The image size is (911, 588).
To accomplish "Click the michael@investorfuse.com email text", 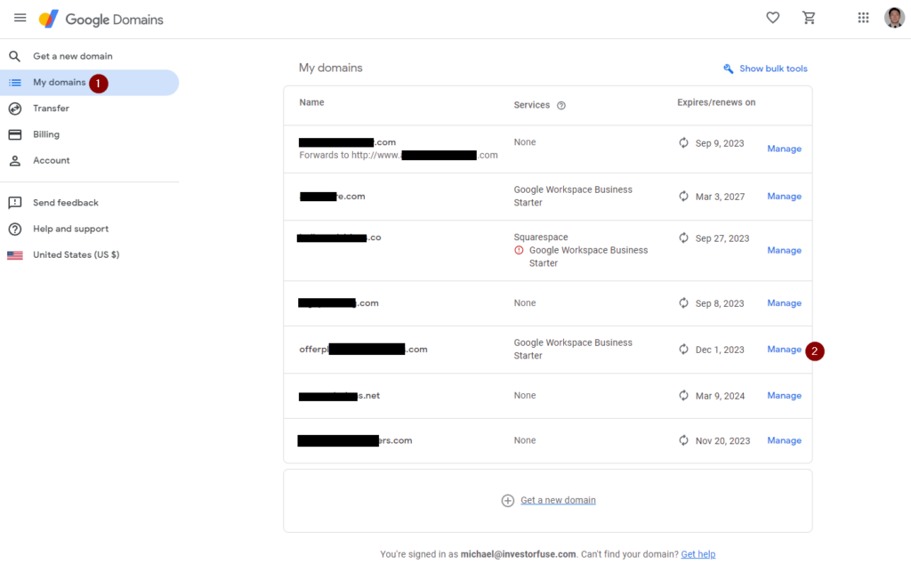I will point(519,554).
